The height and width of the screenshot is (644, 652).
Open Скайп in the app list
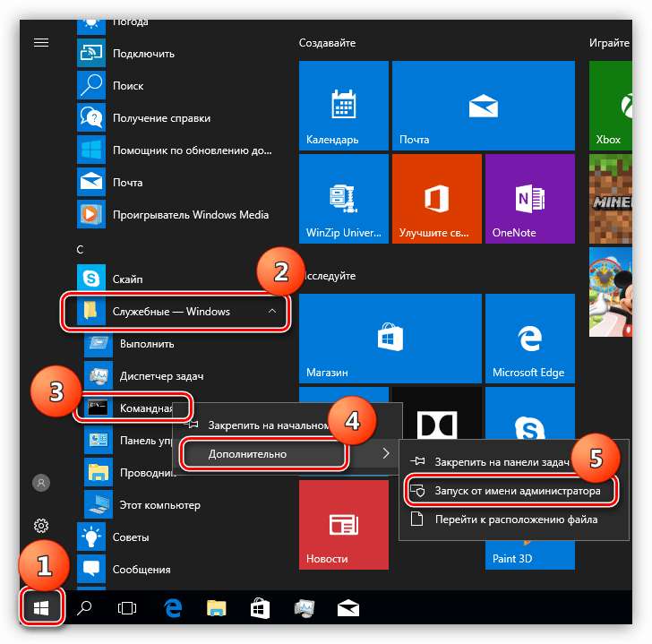[167, 279]
